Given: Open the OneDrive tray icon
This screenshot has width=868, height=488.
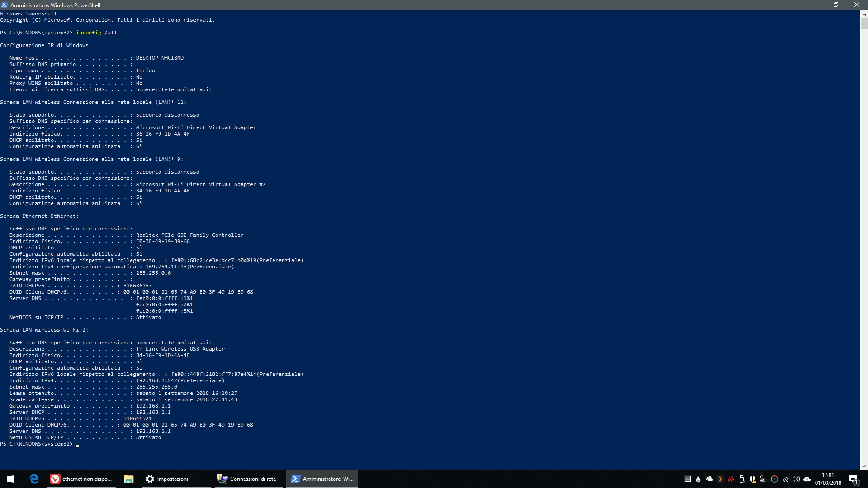Looking at the screenshot, I should [709, 479].
